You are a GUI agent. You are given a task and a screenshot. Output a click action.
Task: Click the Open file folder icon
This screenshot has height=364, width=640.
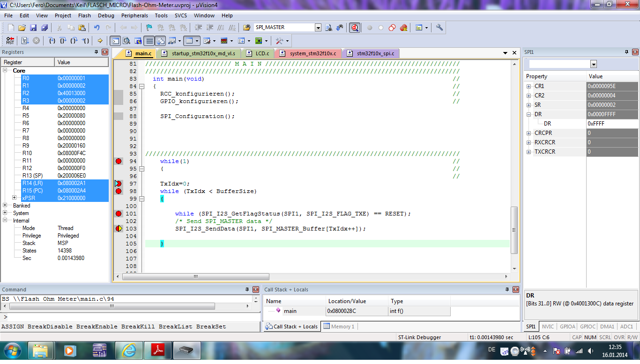click(22, 28)
